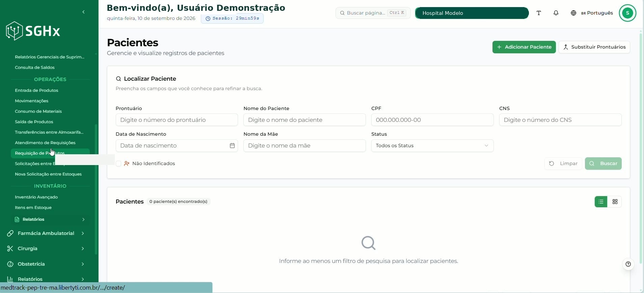The image size is (644, 293).
Task: Click the CPF input field
Action: pyautogui.click(x=432, y=120)
